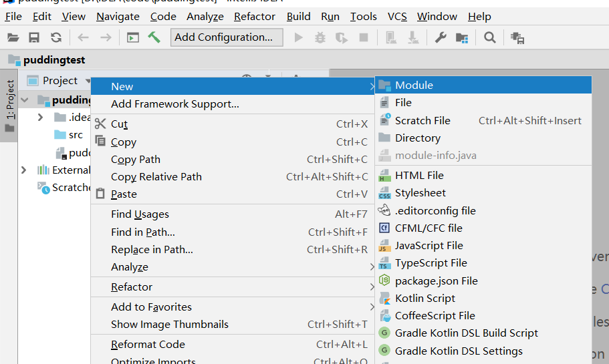Image resolution: width=609 pixels, height=364 pixels.
Task: Open the Navigate menu
Action: (118, 17)
